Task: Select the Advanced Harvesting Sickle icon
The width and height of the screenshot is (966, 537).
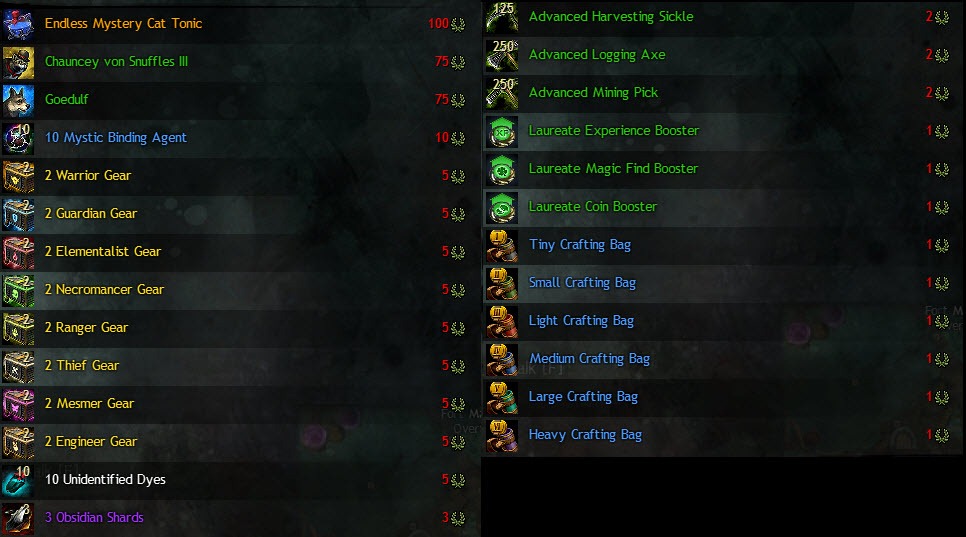Action: (502, 17)
